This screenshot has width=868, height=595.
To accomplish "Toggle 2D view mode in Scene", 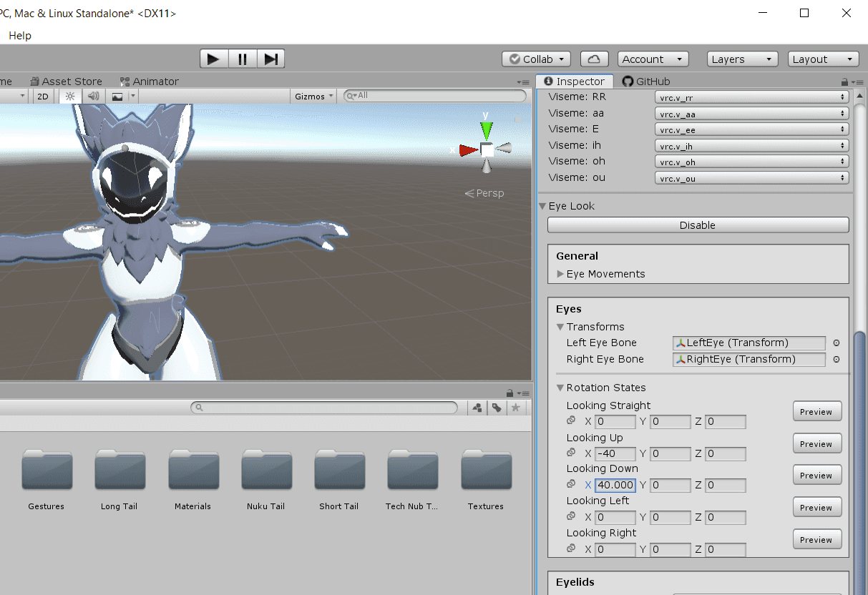I will point(43,97).
